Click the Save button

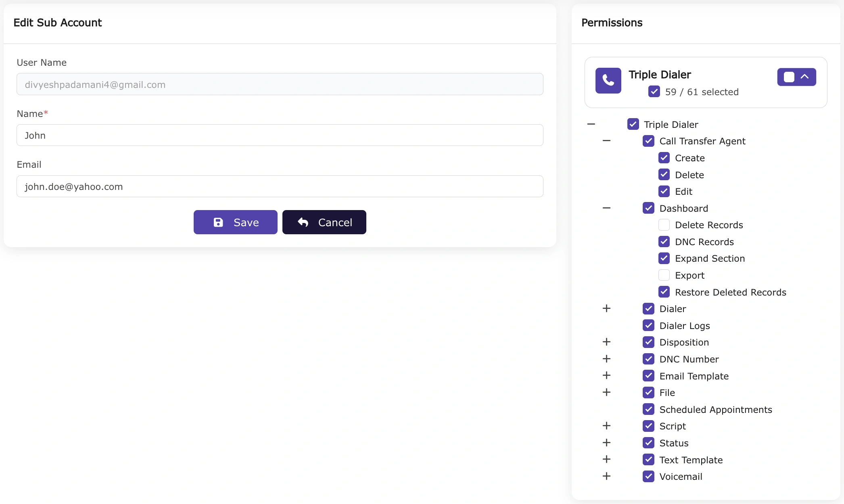pyautogui.click(x=235, y=222)
